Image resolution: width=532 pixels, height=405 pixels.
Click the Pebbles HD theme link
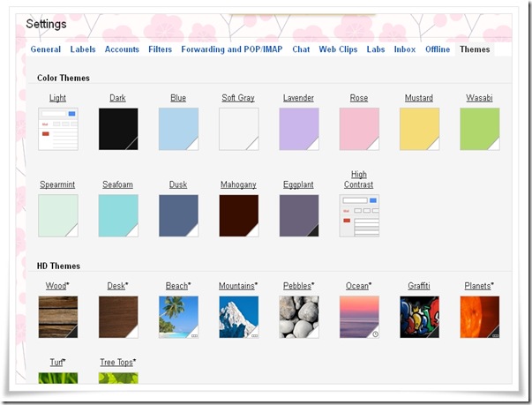click(298, 286)
